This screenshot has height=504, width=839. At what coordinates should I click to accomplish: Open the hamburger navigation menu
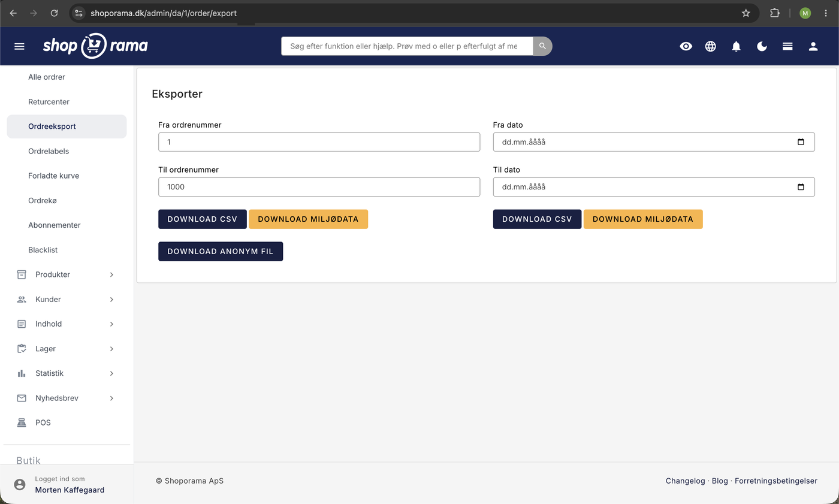click(19, 46)
